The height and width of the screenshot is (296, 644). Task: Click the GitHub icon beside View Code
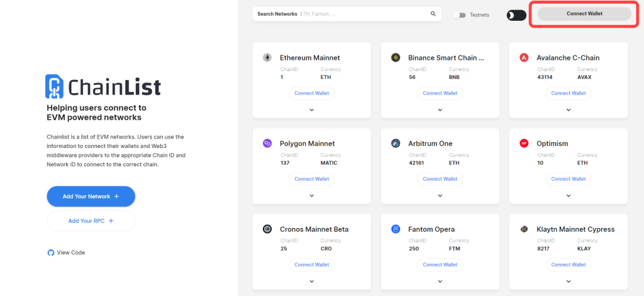pyautogui.click(x=51, y=253)
